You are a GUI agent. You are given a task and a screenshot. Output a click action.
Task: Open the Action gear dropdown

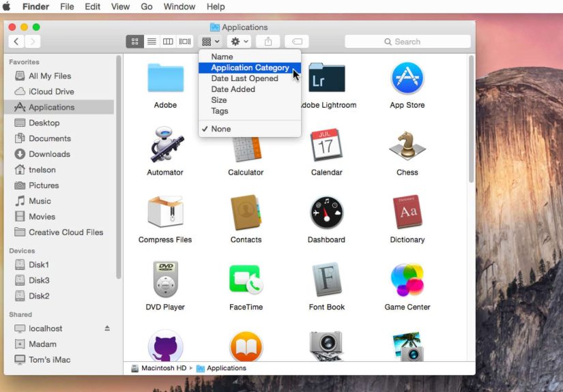coord(239,42)
